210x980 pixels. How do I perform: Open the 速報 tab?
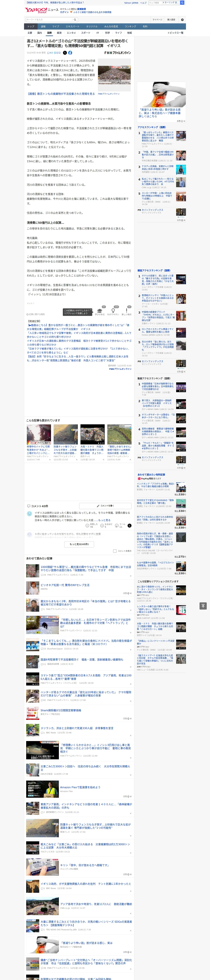(x=43, y=27)
